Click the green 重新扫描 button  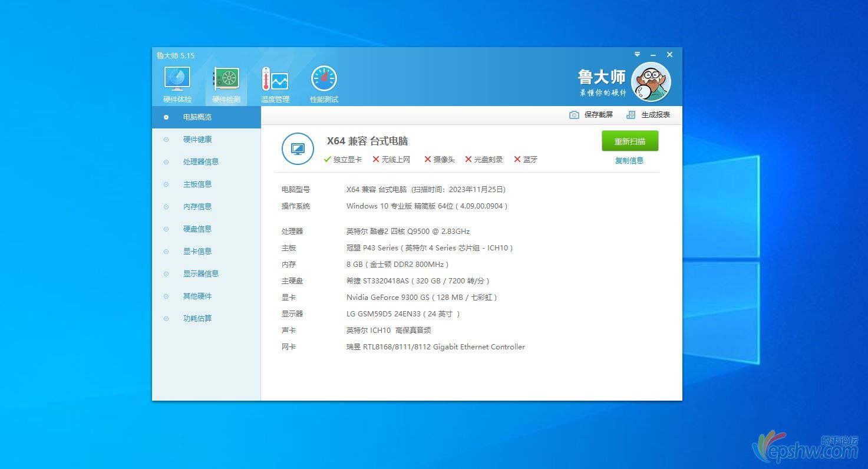tap(630, 141)
